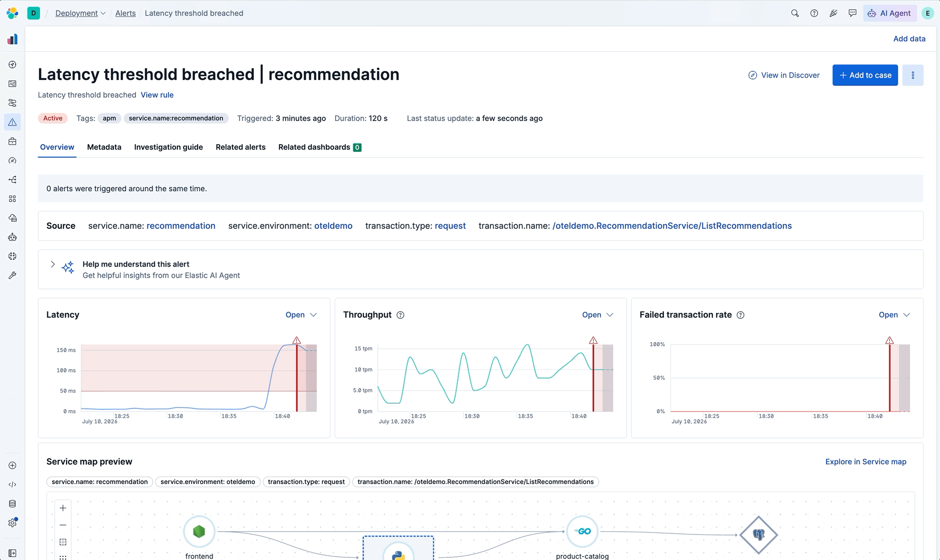Select the product-catalog Go node

tap(582, 531)
